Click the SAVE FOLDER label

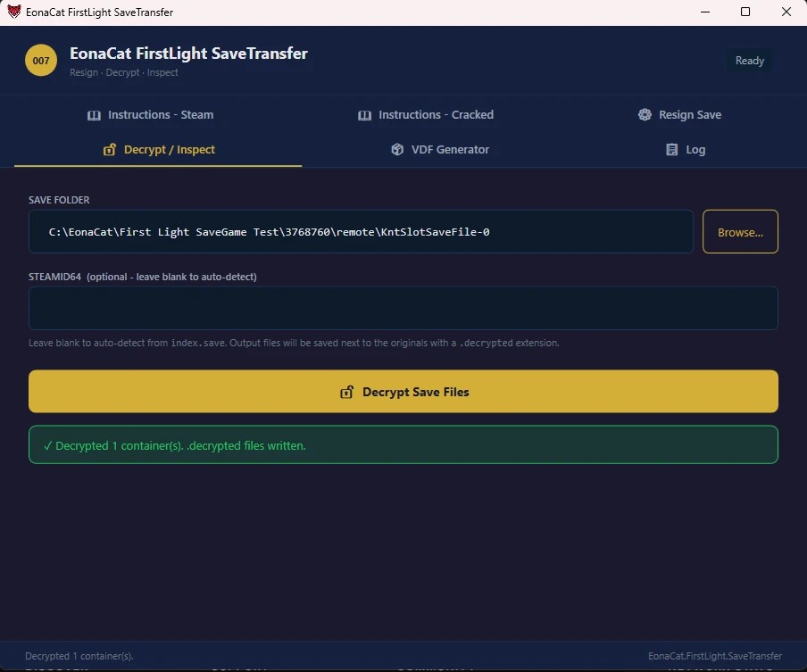pos(59,200)
